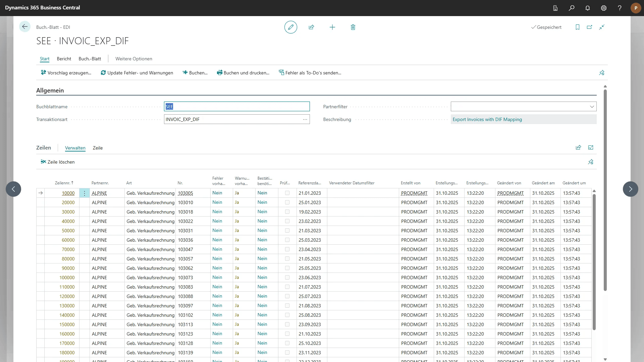
Task: Go to the next record arrow
Action: pyautogui.click(x=631, y=189)
